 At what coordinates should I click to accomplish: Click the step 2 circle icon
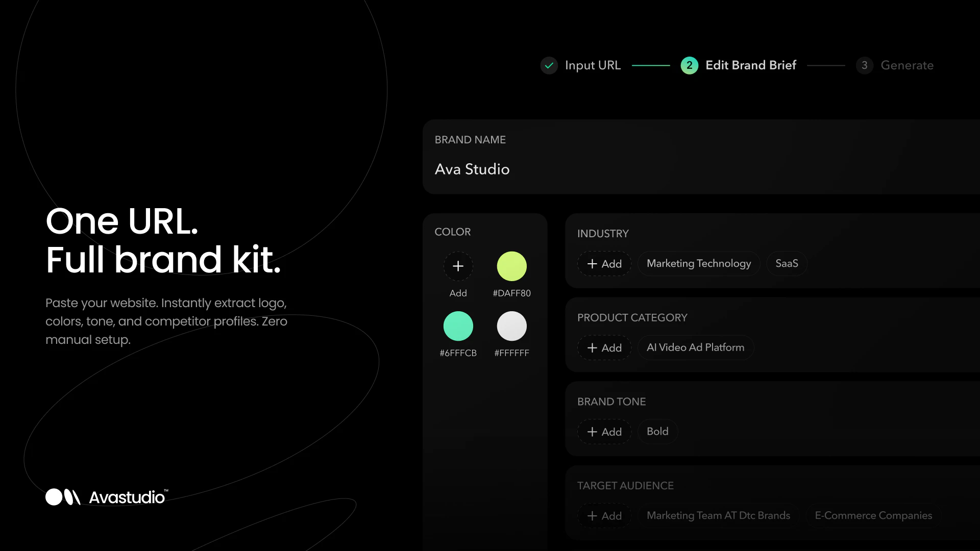pyautogui.click(x=689, y=65)
